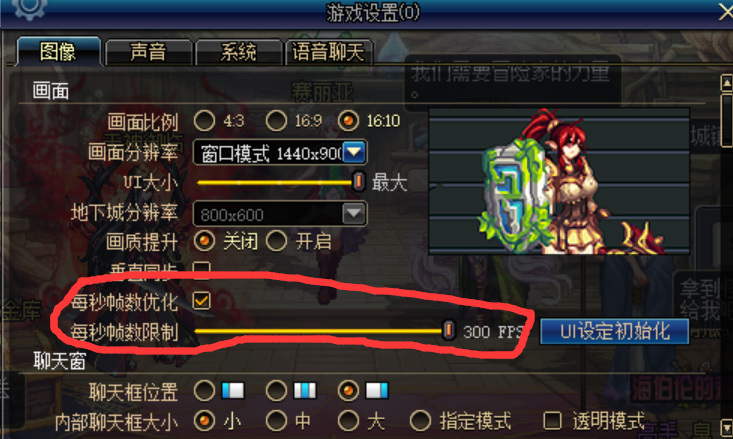Viewport: 733px width, 439px height.
Task: Turn on 画质提升 with 开启 option
Action: (276, 241)
